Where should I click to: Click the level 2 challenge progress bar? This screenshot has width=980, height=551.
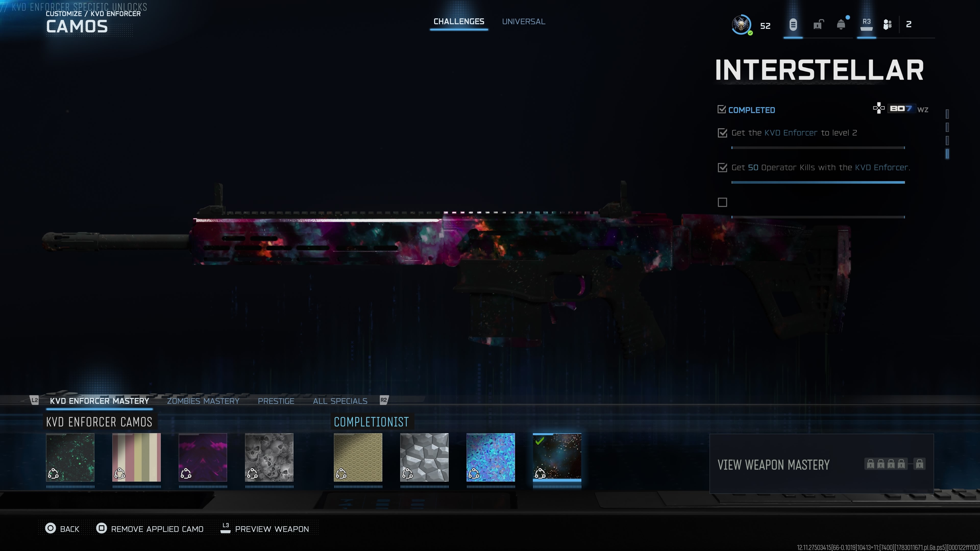click(818, 147)
